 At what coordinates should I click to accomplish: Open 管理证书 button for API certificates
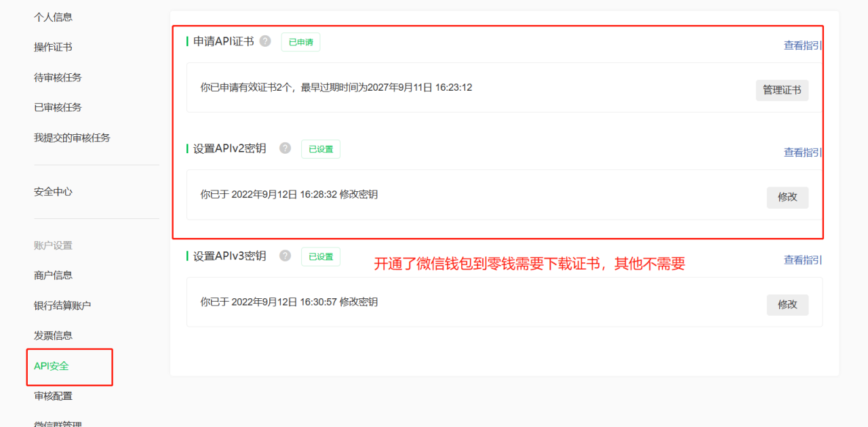click(x=782, y=90)
